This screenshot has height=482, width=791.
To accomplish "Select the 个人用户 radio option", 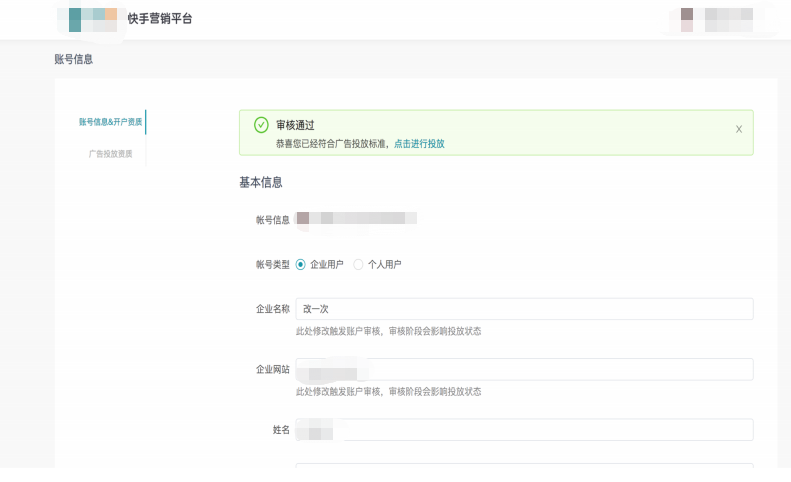I will 358,264.
